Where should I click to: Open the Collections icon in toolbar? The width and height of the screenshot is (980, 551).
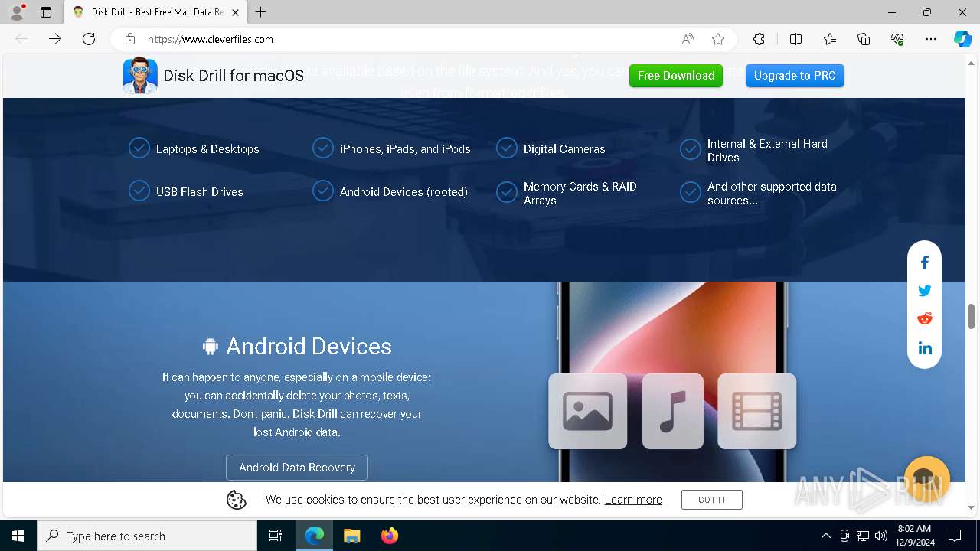coord(864,39)
